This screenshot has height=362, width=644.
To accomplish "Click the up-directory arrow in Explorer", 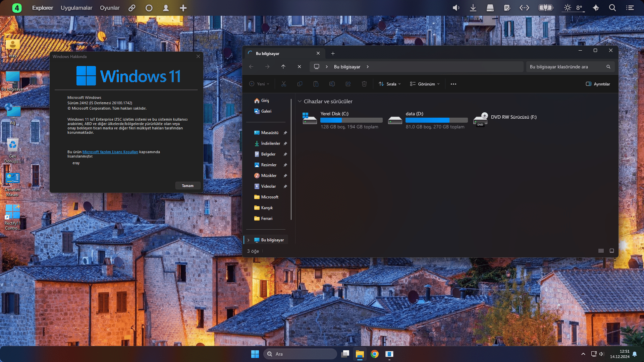I will [283, 67].
